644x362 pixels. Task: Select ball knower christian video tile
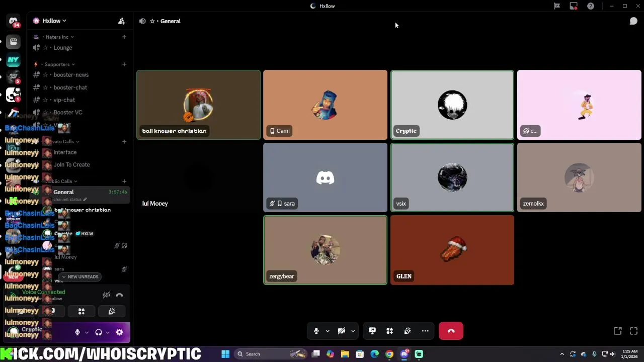pyautogui.click(x=198, y=105)
